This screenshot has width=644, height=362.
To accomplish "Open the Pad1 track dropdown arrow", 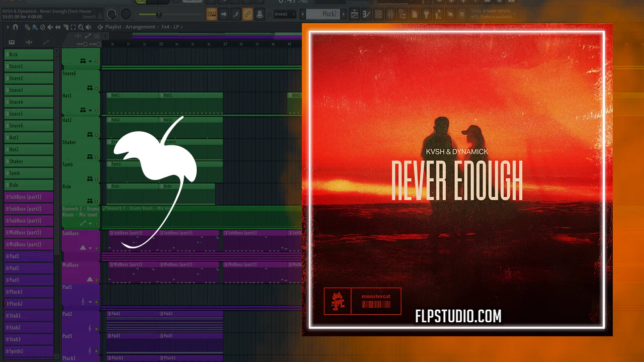I will coord(91,302).
